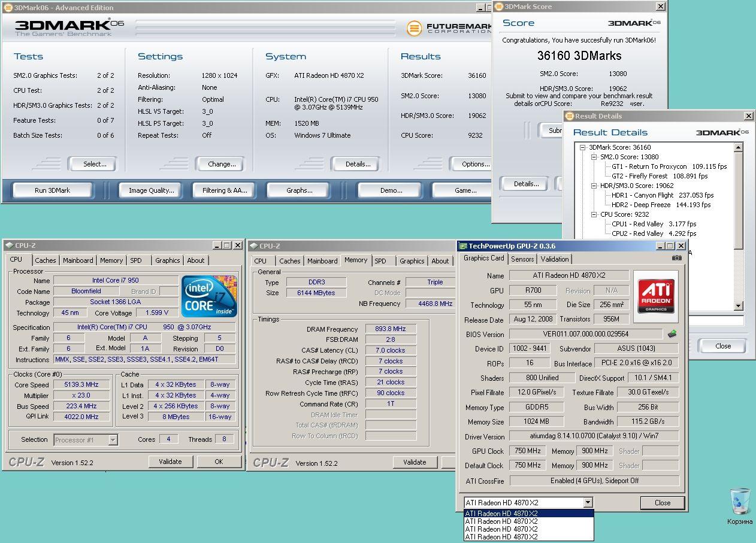
Task: Collapse the HDR/SM3.0 Score 19062 node
Action: click(x=594, y=186)
